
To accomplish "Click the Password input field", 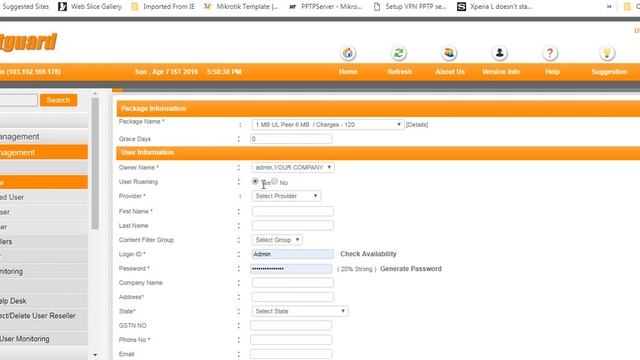I will coord(291,269).
